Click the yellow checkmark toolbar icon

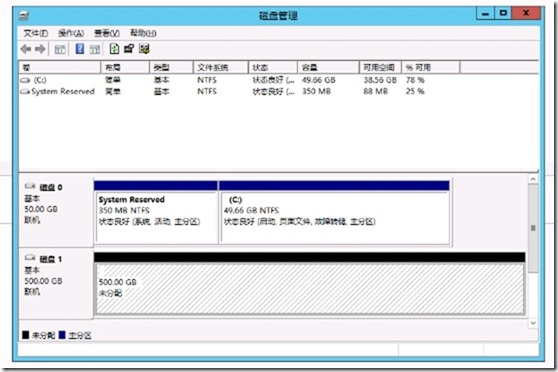[x=144, y=49]
